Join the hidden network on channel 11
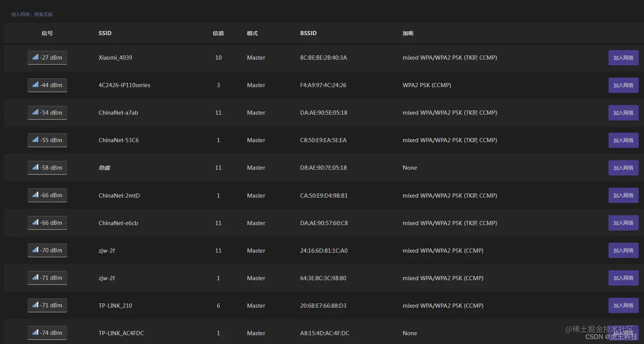Viewport: 644px width, 344px height. tap(623, 168)
